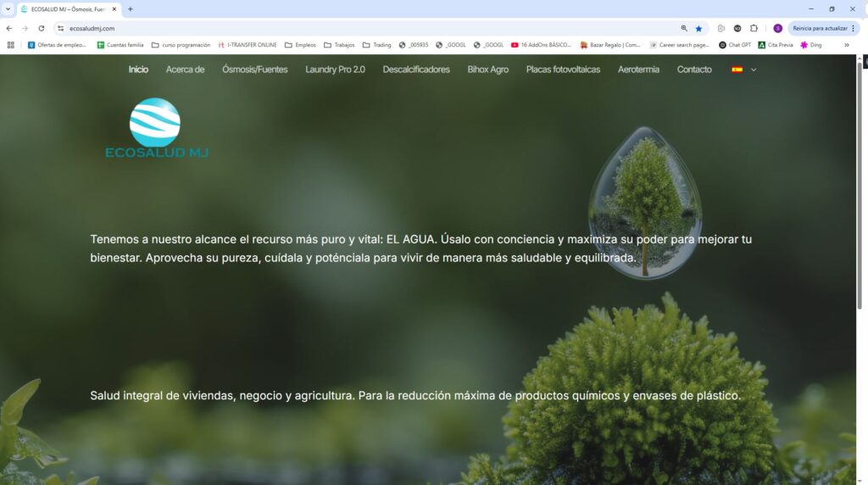This screenshot has width=868, height=485.
Task: Open the I-TRANSFER ONLINE bookmark
Action: [x=248, y=45]
